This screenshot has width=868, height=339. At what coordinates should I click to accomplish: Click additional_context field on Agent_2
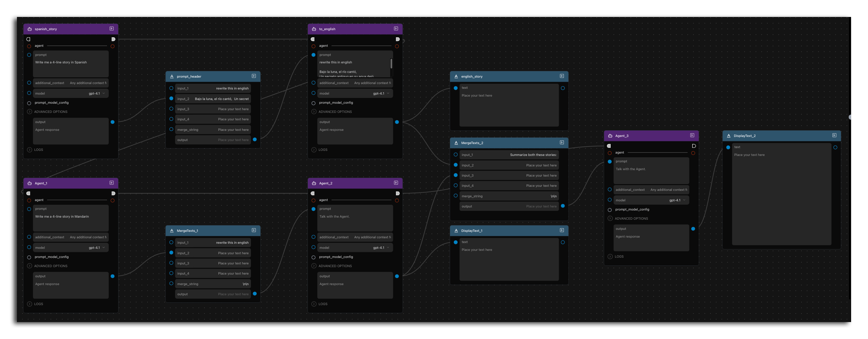point(355,237)
